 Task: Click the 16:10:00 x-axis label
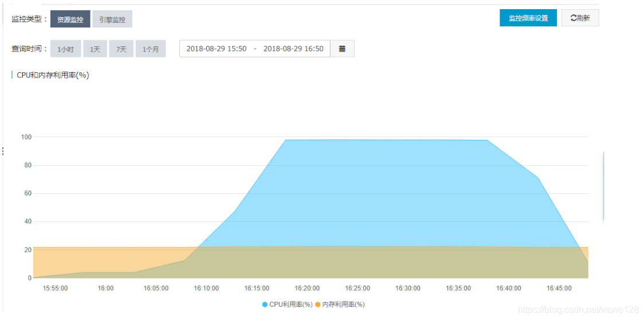coord(207,288)
